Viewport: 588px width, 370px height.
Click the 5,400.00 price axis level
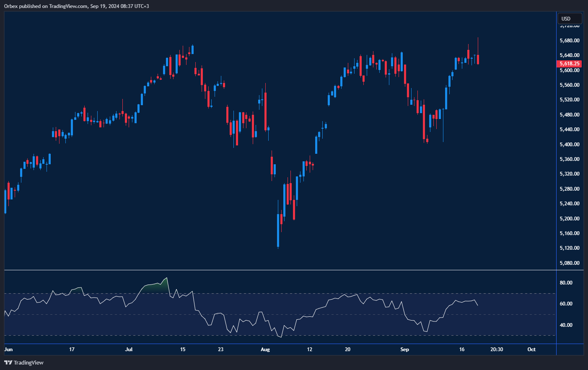click(x=569, y=145)
